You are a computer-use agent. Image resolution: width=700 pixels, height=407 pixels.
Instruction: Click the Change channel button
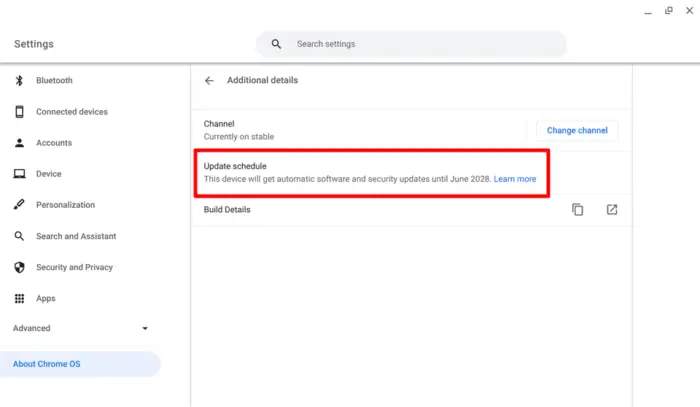pos(577,130)
